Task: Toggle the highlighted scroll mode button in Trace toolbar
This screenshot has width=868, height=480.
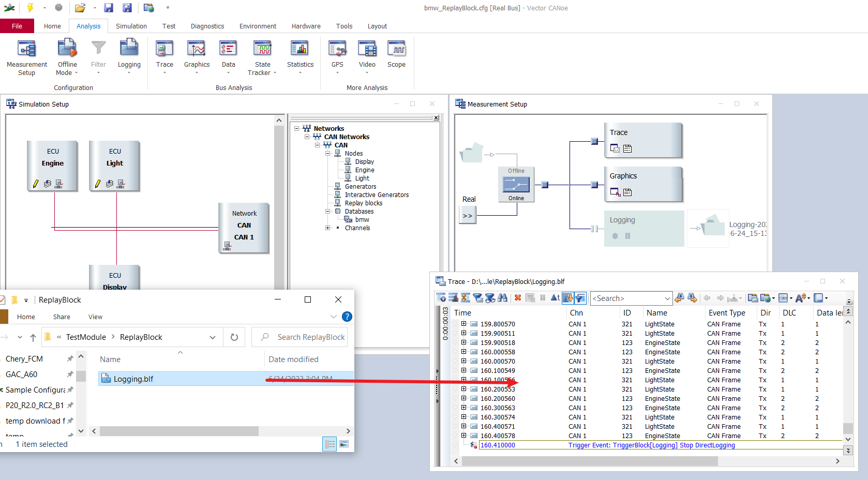Action: coord(567,298)
